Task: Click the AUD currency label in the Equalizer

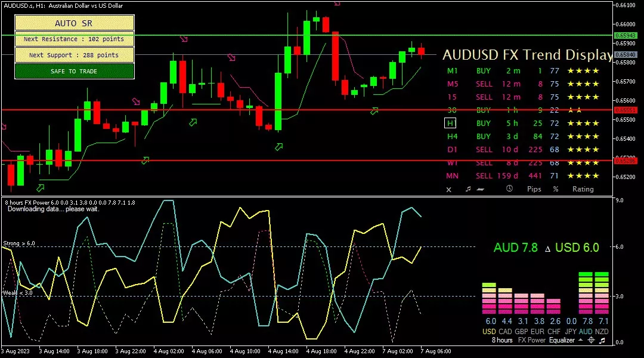Action: tap(586, 332)
